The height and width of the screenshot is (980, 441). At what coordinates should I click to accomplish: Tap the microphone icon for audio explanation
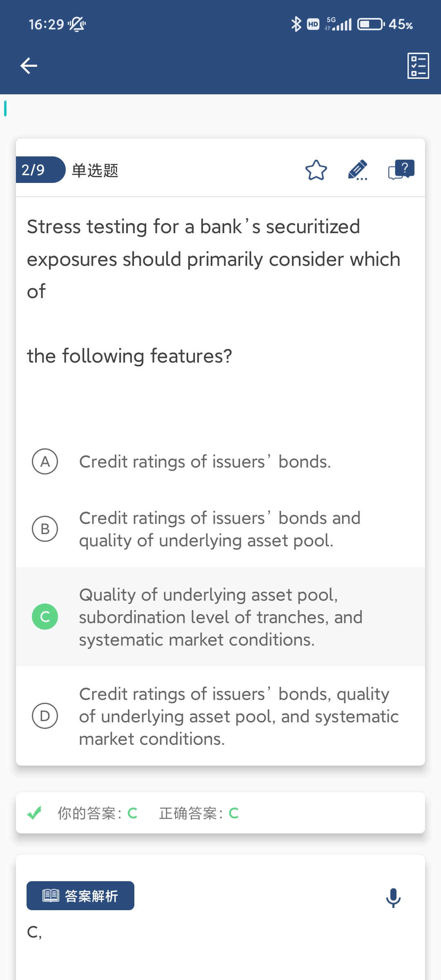pos(393,898)
